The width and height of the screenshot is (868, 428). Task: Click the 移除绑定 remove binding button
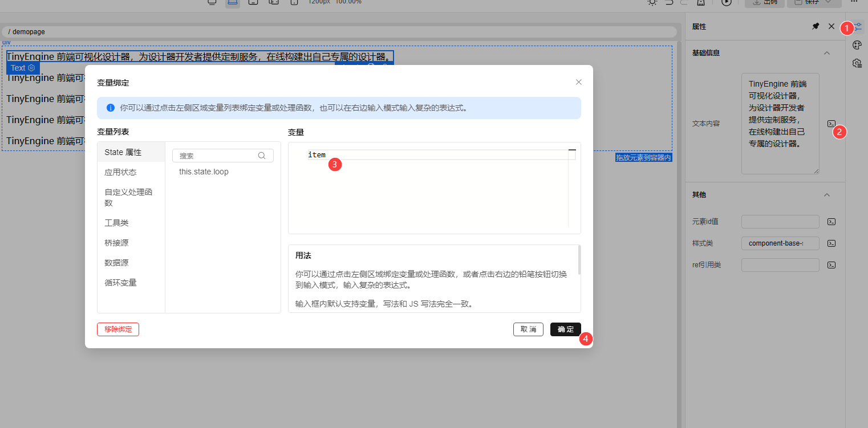117,329
